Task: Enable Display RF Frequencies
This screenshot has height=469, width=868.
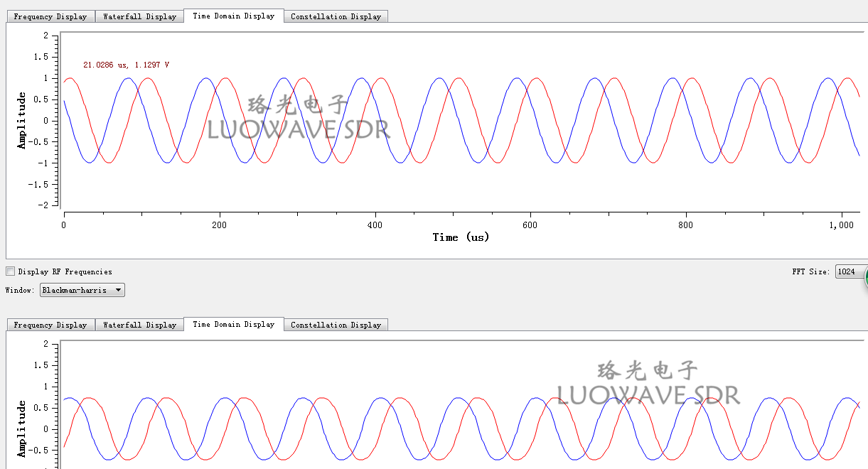Action: (10, 271)
